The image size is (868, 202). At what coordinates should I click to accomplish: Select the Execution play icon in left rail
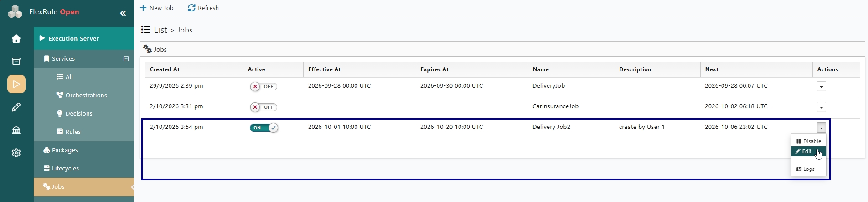pyautogui.click(x=16, y=84)
